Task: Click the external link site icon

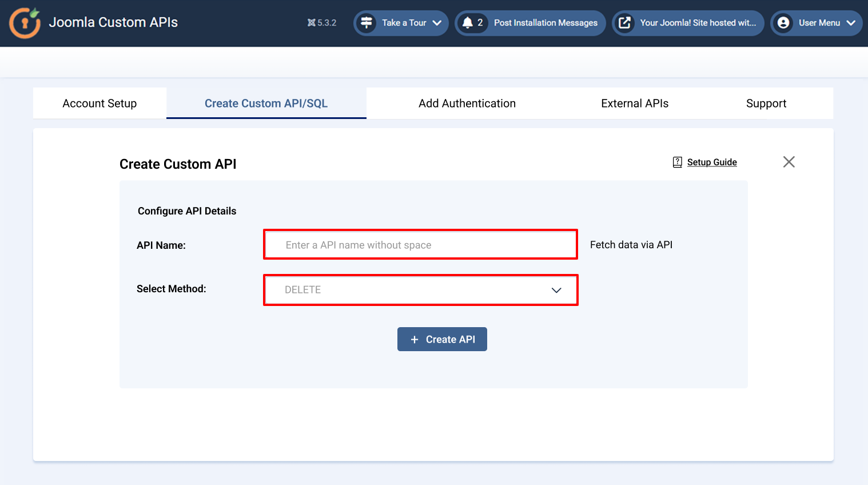Action: (x=625, y=23)
